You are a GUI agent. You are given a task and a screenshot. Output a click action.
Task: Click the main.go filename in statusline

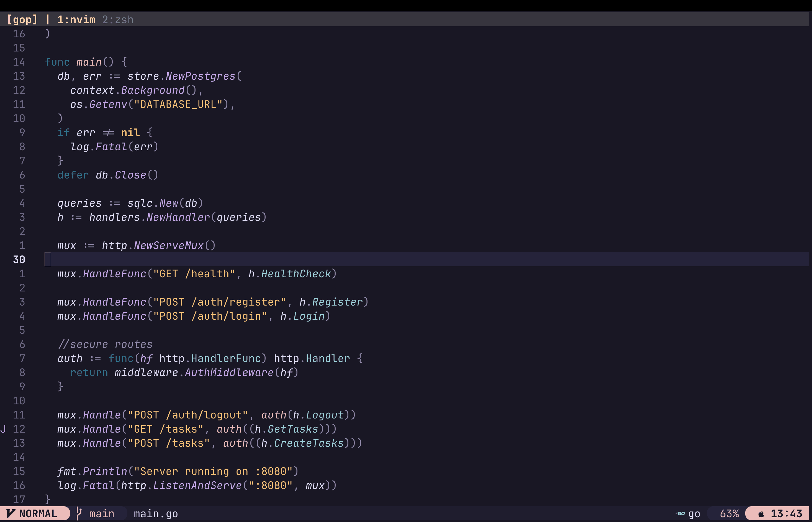(x=156, y=513)
